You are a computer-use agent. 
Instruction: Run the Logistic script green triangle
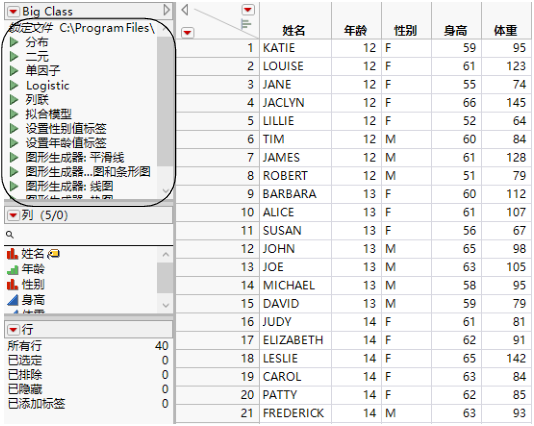[x=14, y=85]
